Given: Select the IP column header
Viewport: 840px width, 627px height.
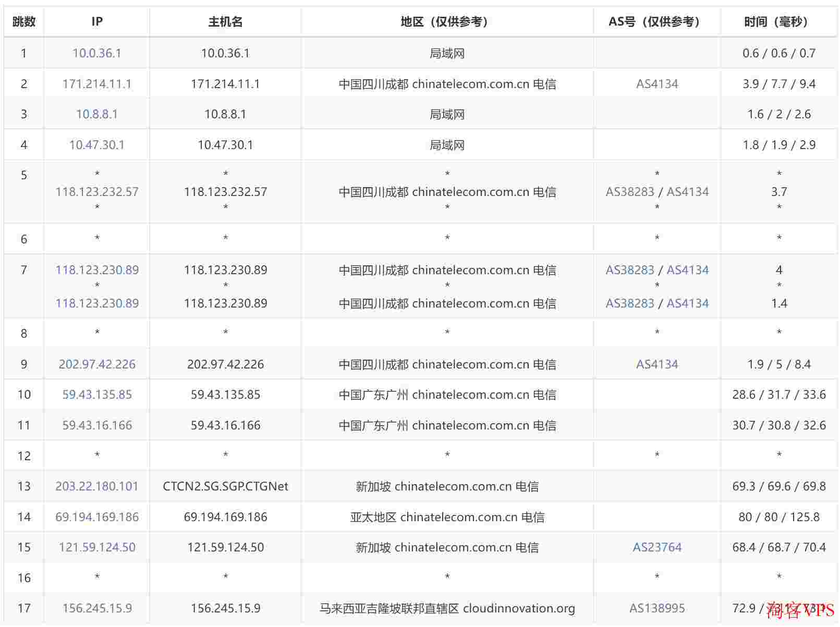Looking at the screenshot, I should pos(97,21).
